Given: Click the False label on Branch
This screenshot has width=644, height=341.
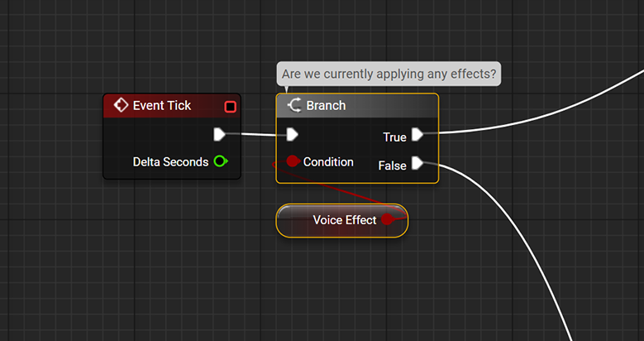Looking at the screenshot, I should point(392,166).
